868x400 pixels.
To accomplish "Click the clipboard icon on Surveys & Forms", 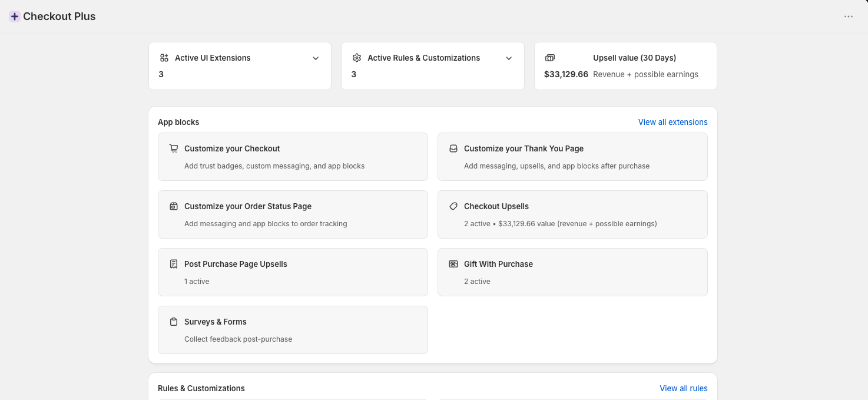I will point(174,322).
